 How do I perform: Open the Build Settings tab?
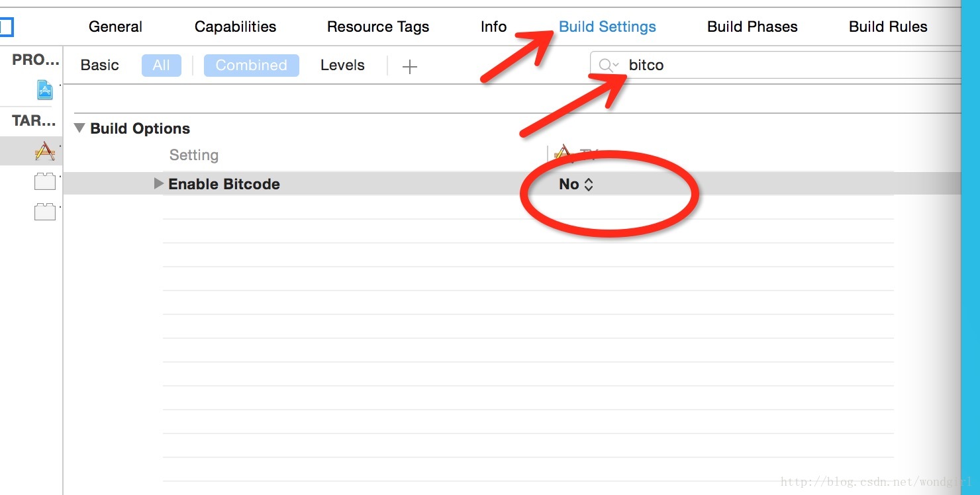(x=607, y=27)
